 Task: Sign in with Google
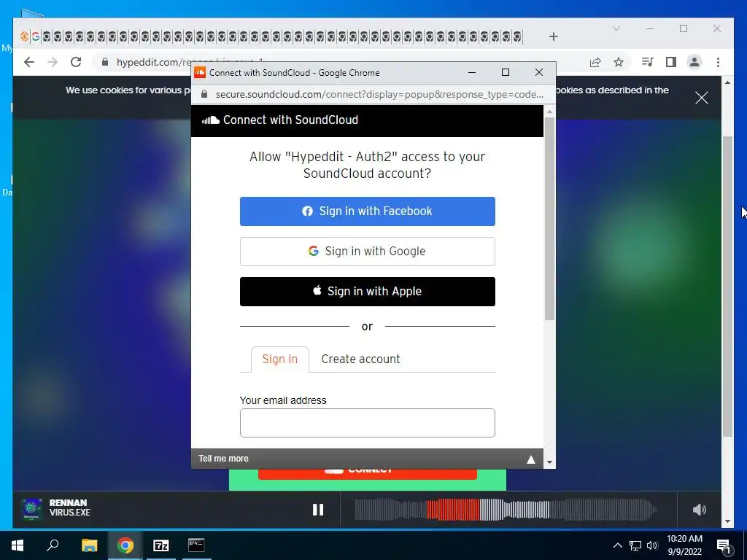pos(368,252)
